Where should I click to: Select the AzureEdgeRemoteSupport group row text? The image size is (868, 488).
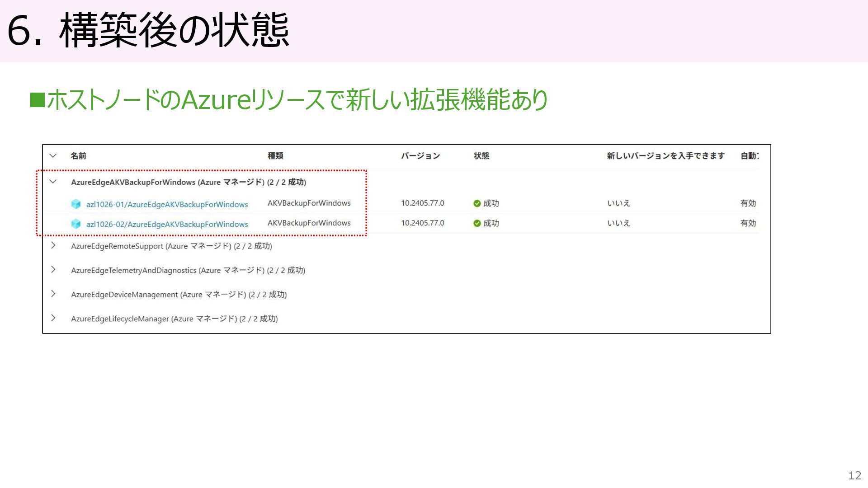[171, 246]
